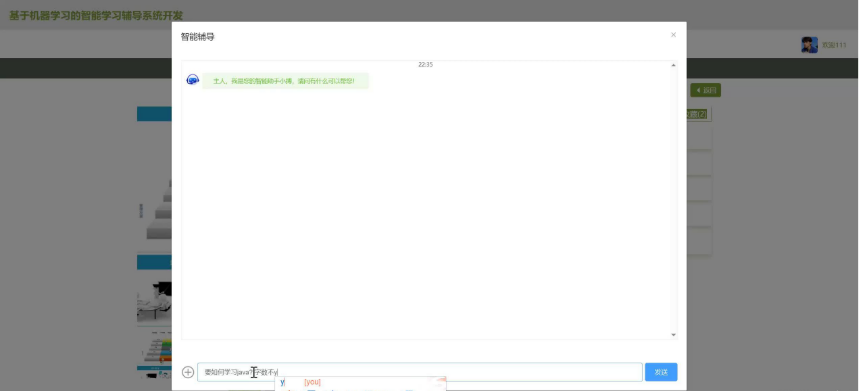Viewport: 859px width, 391px height.
Task: Click the chat scrollbar up arrow
Action: 673,65
